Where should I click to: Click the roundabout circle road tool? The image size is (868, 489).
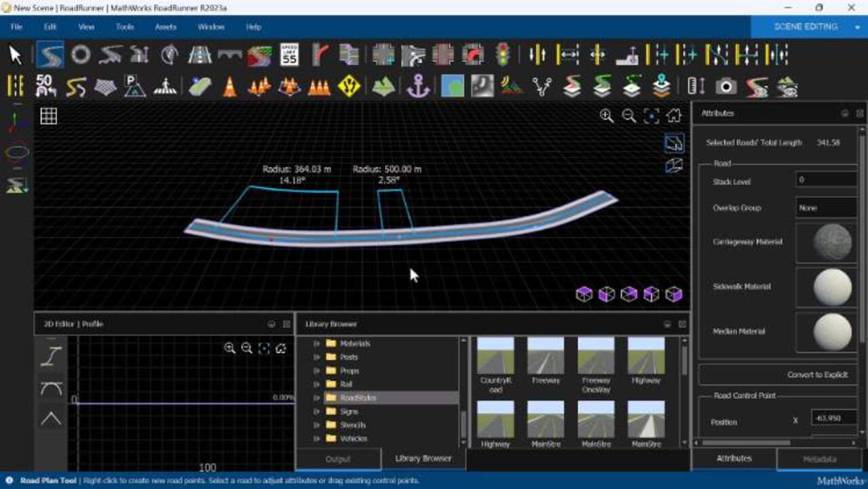(81, 54)
